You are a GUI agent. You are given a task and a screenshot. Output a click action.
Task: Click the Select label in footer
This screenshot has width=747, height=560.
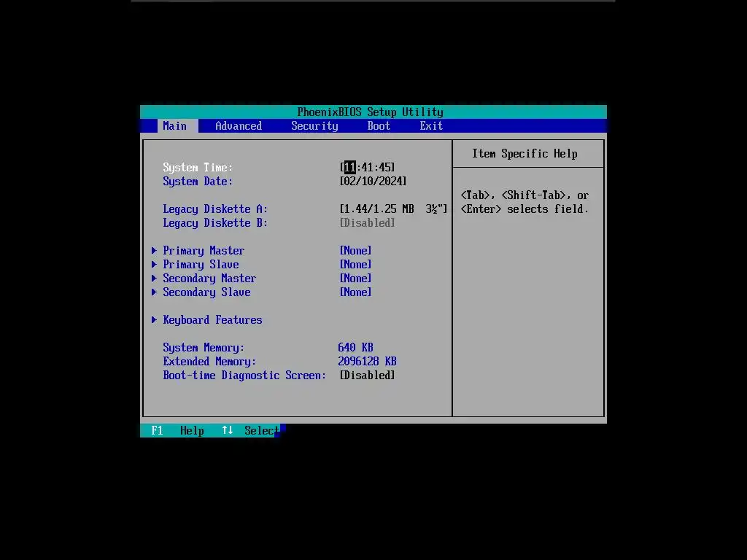262,430
